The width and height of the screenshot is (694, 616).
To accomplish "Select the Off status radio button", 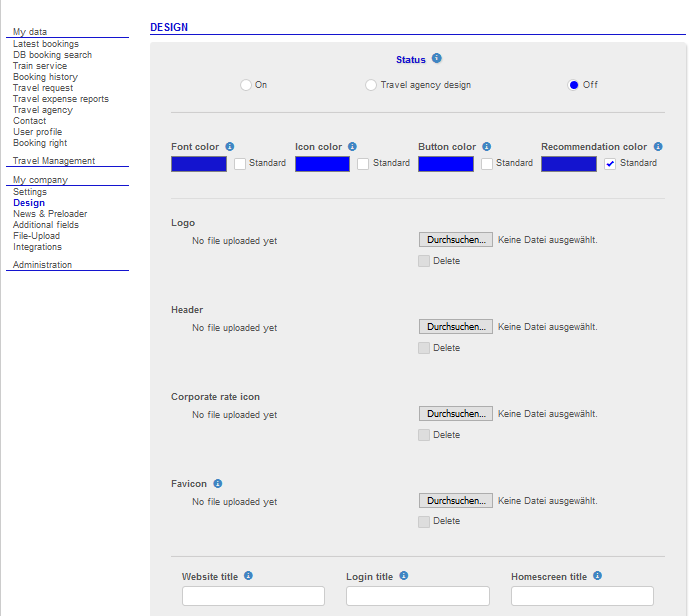I will pos(574,85).
